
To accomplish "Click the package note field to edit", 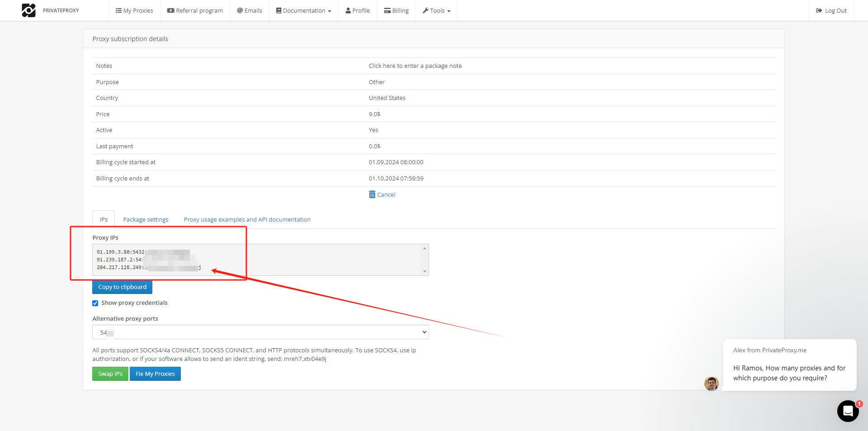I will 415,66.
